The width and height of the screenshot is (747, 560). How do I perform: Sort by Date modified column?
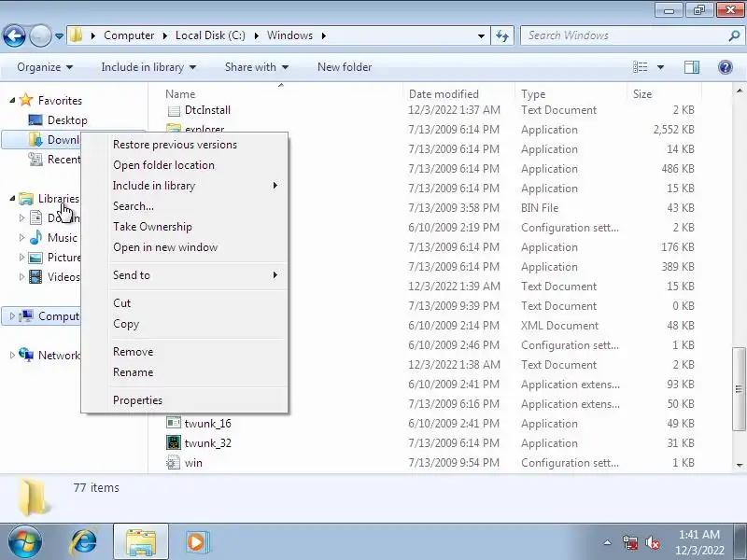click(444, 94)
